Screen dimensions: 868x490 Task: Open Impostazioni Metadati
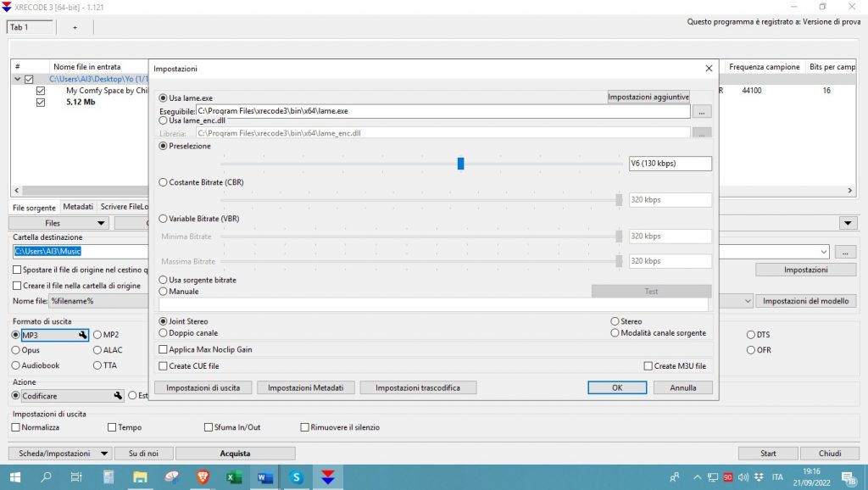305,387
